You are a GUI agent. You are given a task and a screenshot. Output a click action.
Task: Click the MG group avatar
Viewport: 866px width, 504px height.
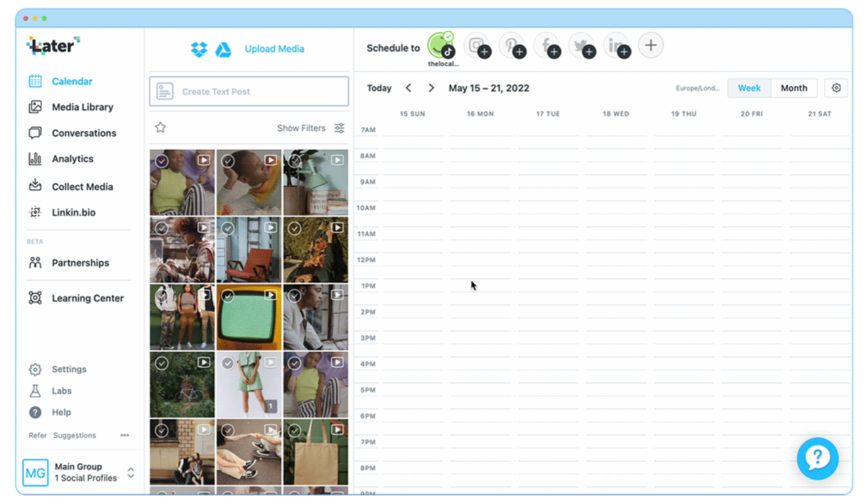click(35, 472)
